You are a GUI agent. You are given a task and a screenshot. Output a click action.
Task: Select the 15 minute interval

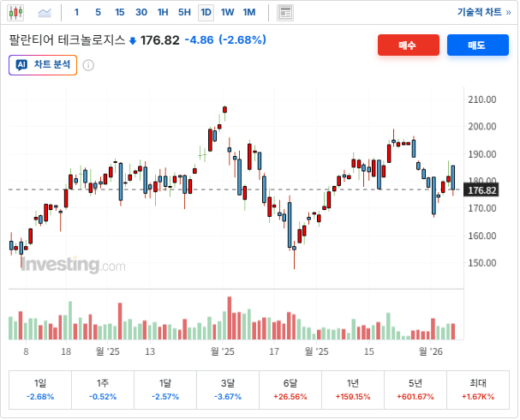pos(120,13)
